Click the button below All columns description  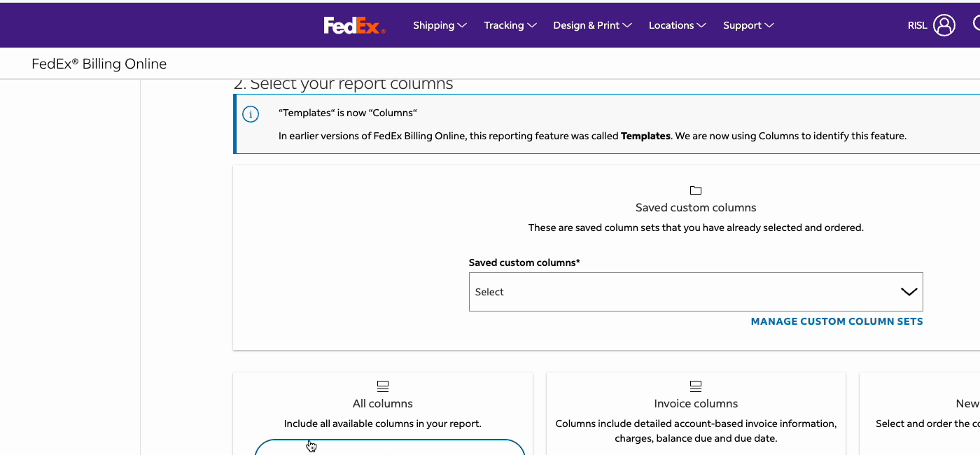click(390, 447)
